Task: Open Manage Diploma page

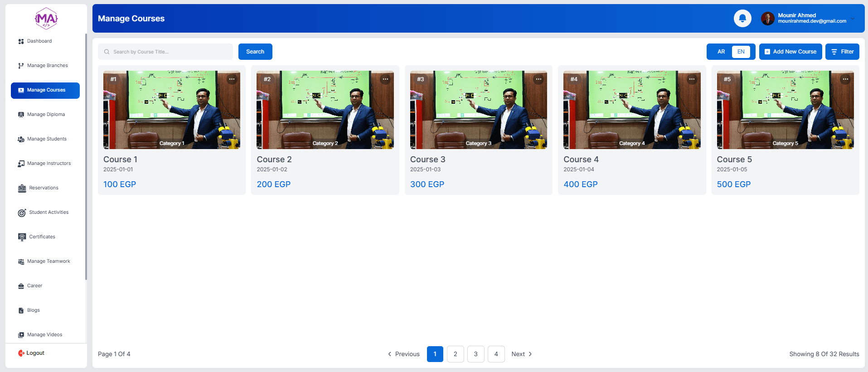Action: click(x=45, y=115)
